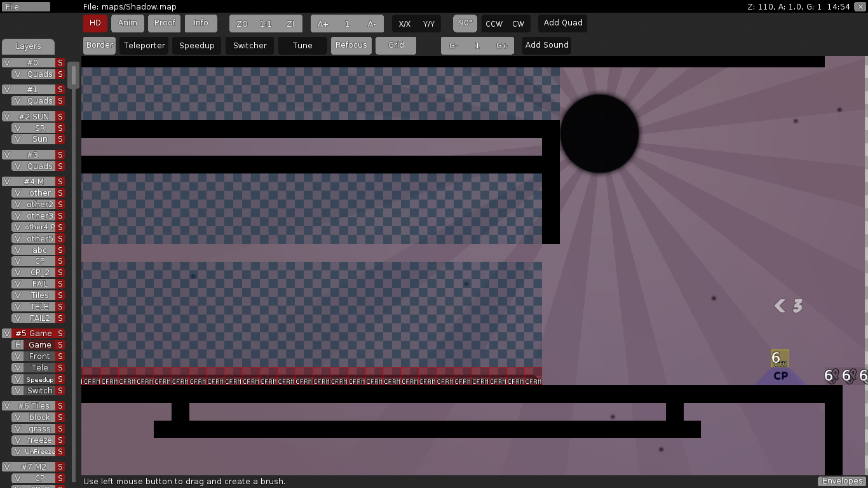Reset zoom with the 1:1 control

(x=265, y=23)
